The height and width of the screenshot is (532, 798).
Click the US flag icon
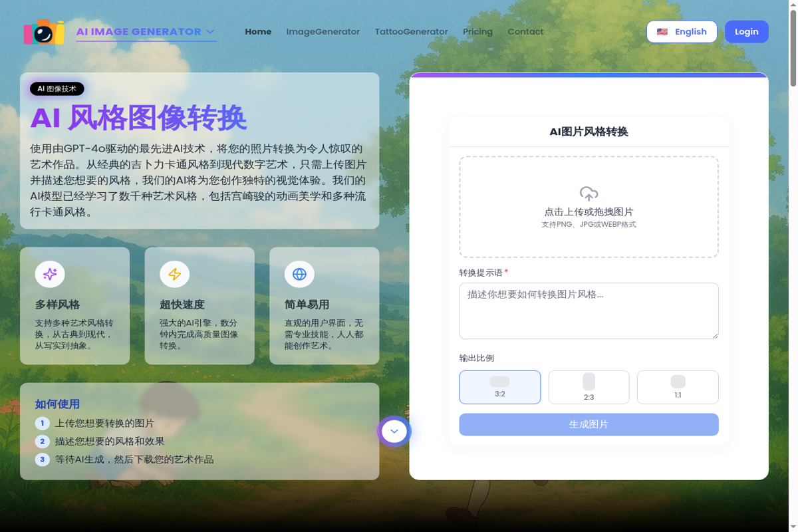662,32
